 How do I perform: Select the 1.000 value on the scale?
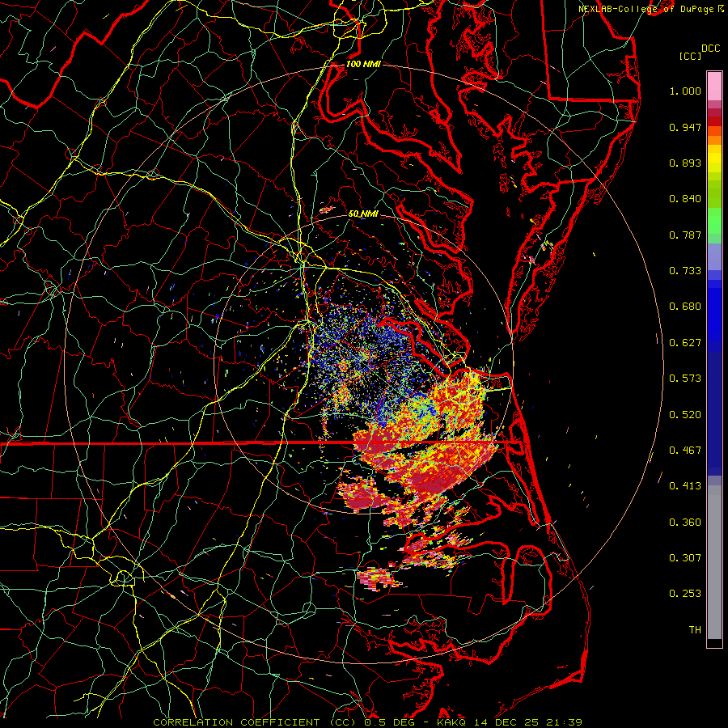(x=685, y=91)
